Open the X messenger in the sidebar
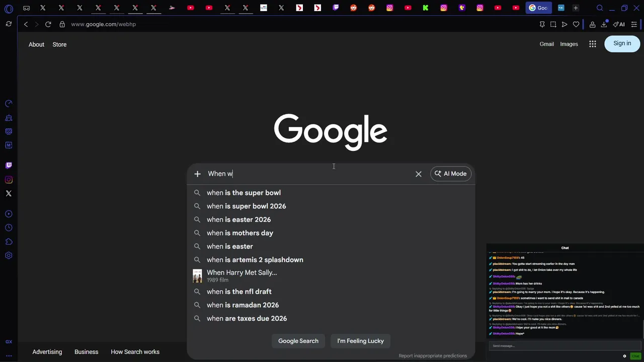 click(x=9, y=194)
